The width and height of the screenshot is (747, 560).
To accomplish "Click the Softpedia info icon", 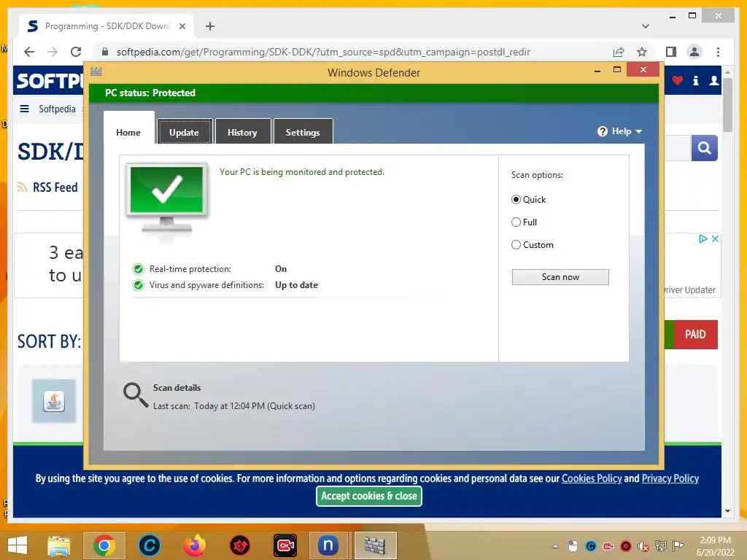I will tap(695, 81).
